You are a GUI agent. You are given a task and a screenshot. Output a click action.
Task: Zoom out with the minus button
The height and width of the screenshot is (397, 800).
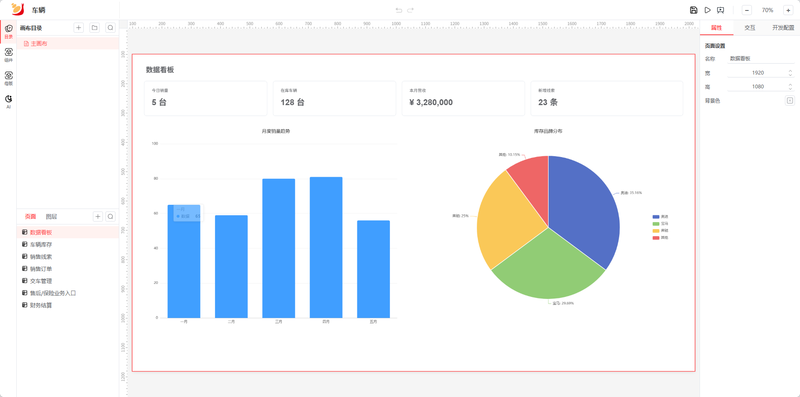coord(746,10)
